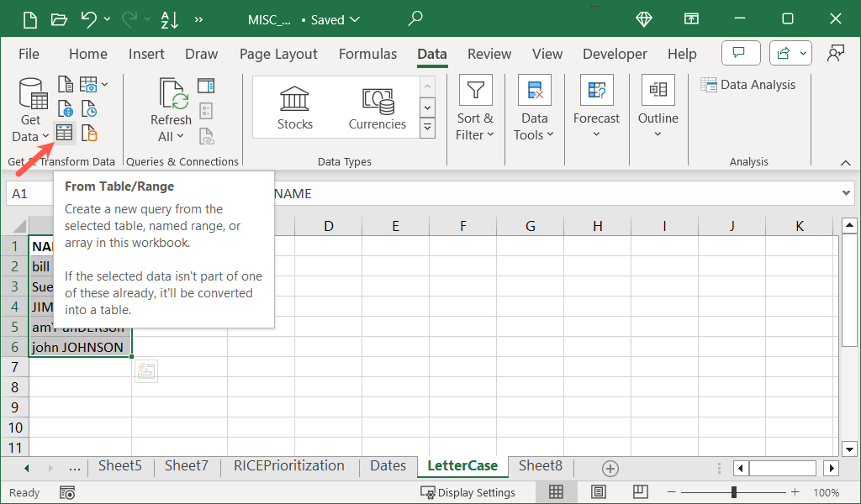Click the Data Analysis button

[748, 84]
